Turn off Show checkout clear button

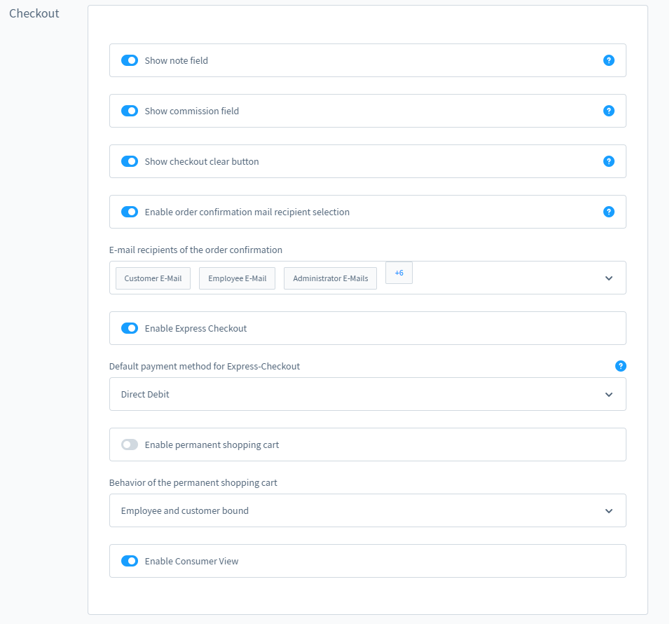(x=130, y=161)
